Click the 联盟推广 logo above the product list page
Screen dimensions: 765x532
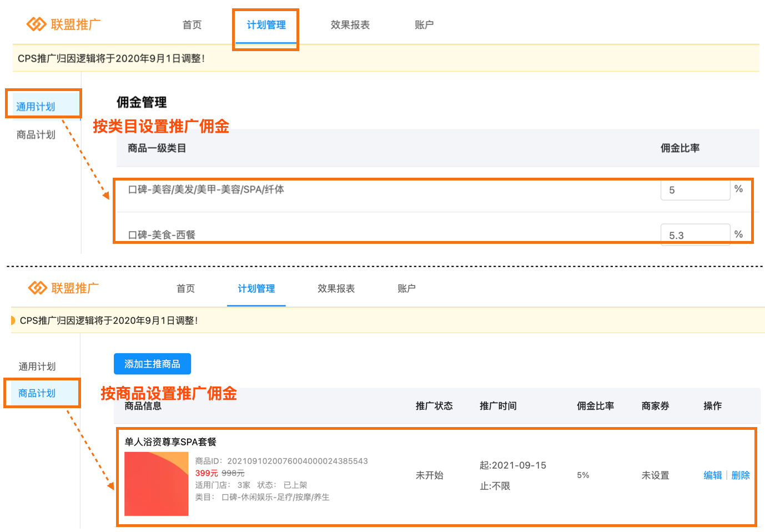tap(63, 288)
